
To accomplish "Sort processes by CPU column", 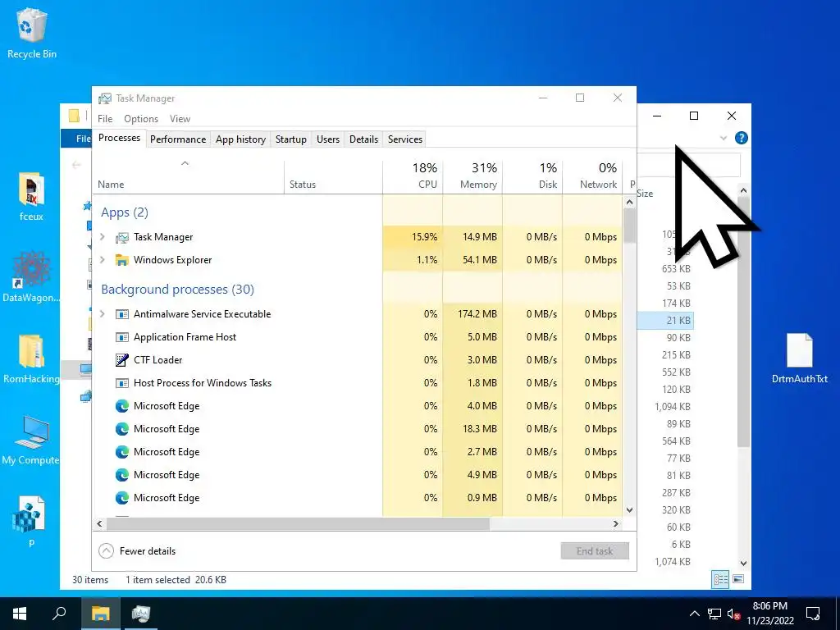I will click(x=413, y=176).
